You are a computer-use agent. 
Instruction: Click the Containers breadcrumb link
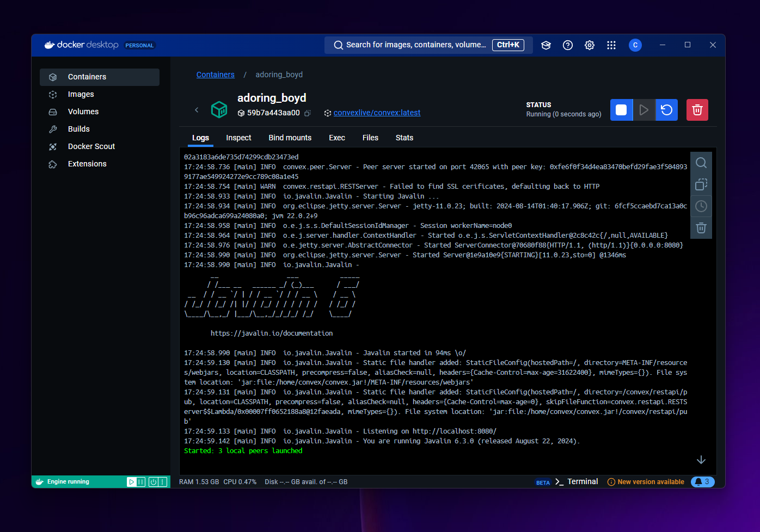click(x=216, y=75)
